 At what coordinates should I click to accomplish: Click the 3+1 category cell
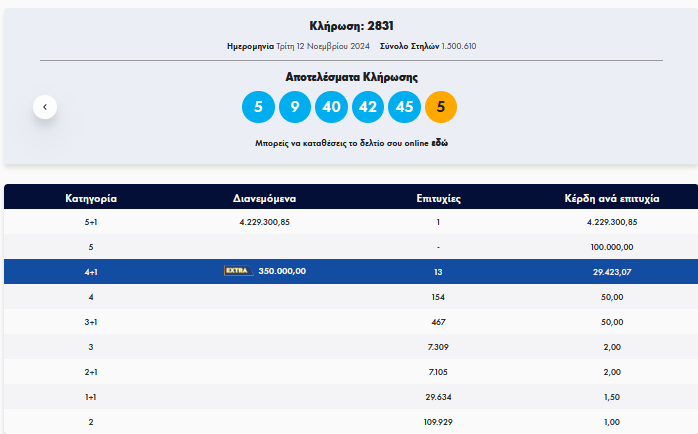coord(91,321)
